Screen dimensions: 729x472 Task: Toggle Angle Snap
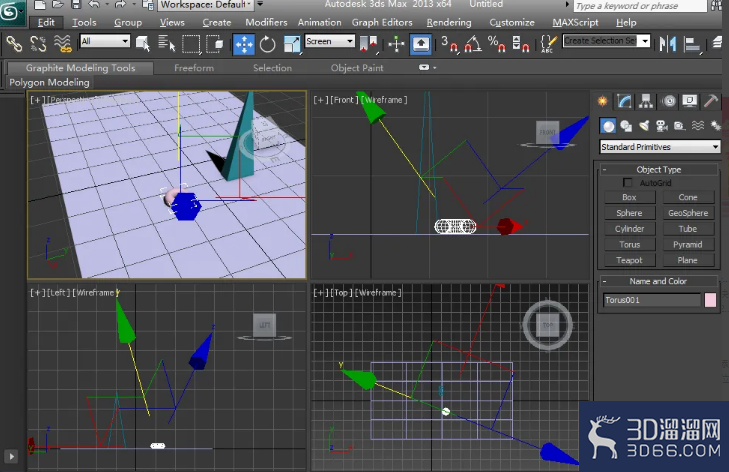(x=473, y=44)
